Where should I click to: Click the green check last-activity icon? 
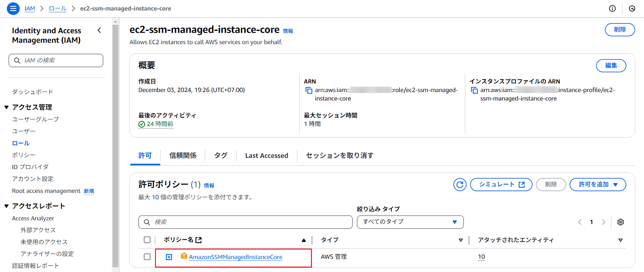tap(142, 124)
